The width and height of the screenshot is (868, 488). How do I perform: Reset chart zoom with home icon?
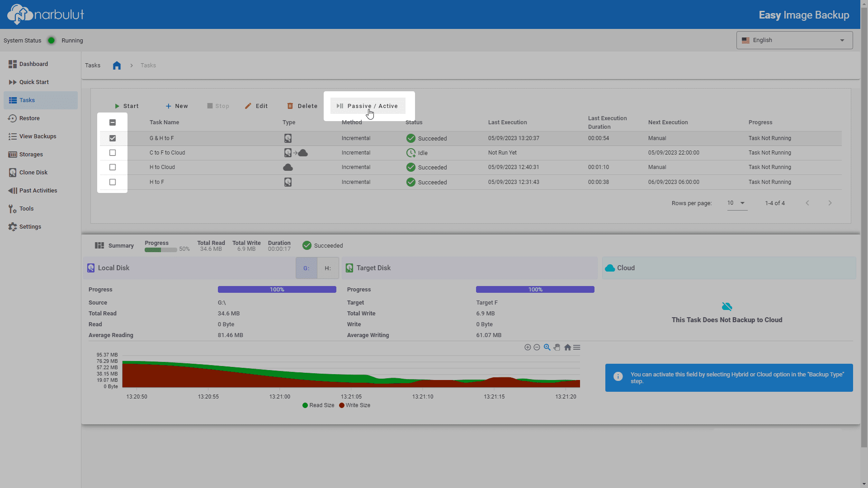(x=567, y=347)
